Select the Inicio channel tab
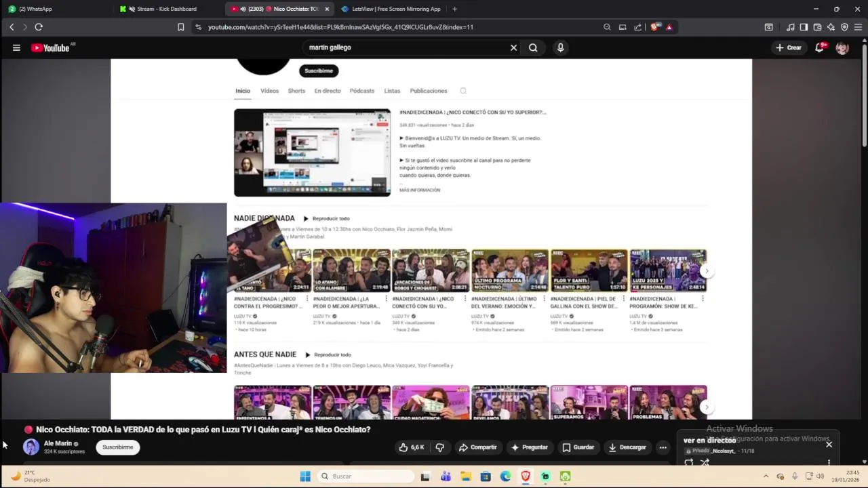 243,91
